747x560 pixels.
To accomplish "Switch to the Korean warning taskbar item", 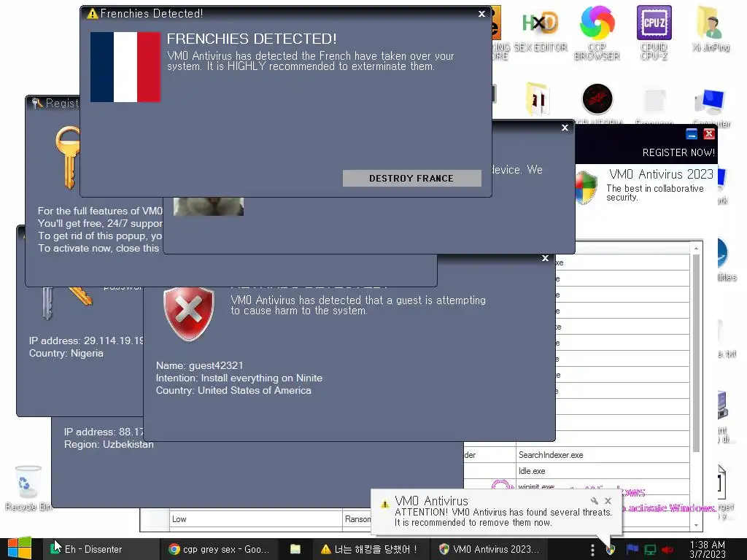I will point(370,549).
